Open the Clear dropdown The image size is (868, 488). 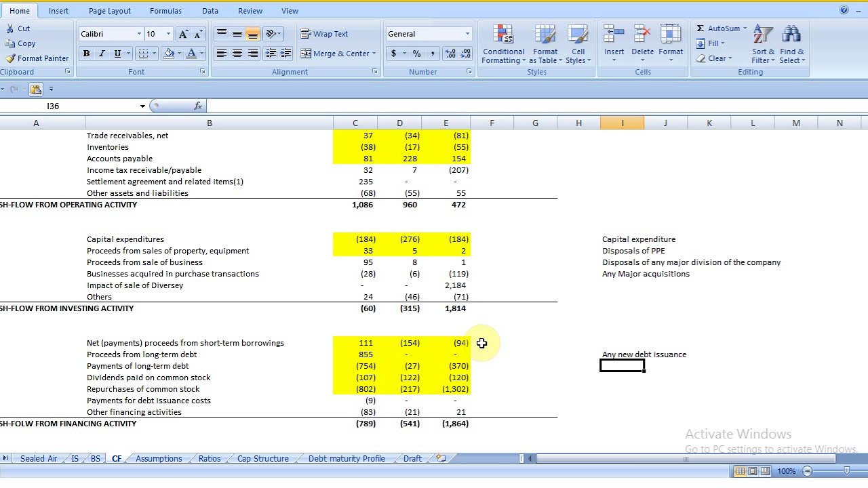[713, 58]
